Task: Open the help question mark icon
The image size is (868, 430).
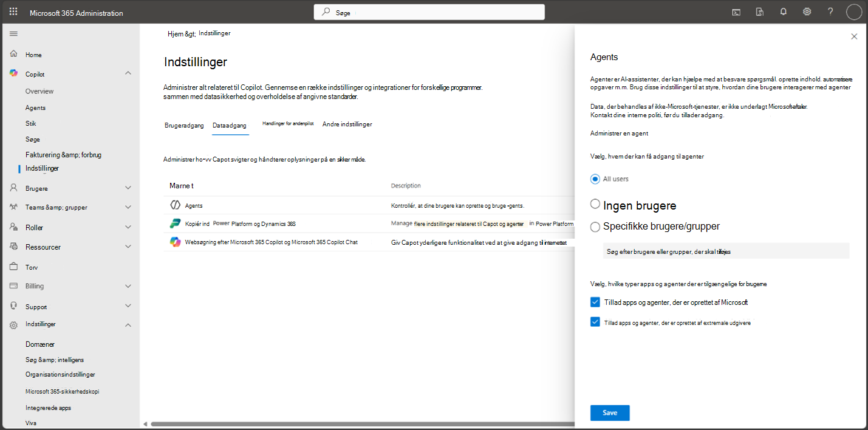Action: (x=830, y=12)
